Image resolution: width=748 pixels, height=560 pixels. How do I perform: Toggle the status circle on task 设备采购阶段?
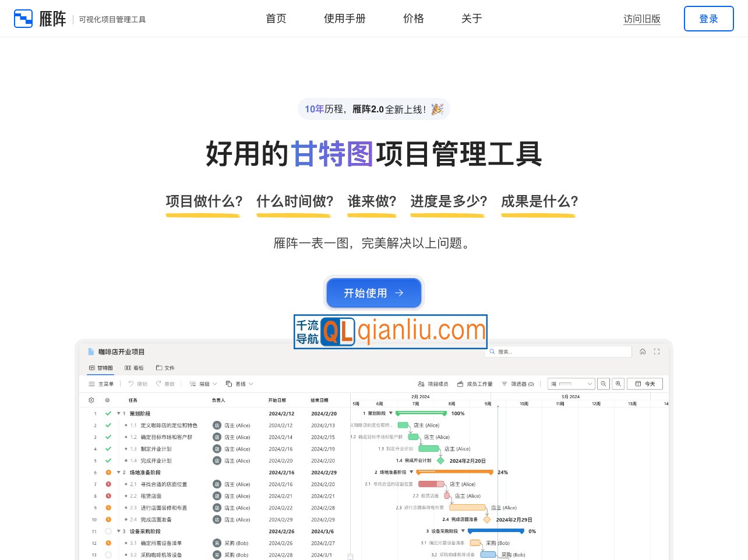108,531
